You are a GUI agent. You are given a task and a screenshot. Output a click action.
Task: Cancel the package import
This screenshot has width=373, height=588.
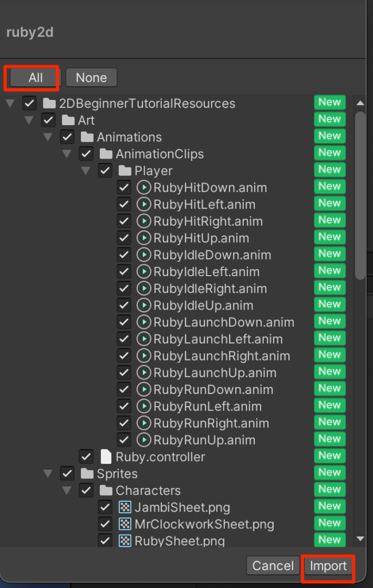(273, 566)
